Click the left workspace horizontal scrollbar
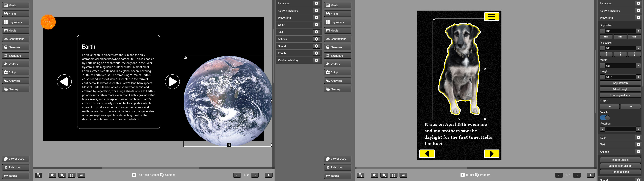Viewport: 644px width, 181px height. [x=151, y=168]
